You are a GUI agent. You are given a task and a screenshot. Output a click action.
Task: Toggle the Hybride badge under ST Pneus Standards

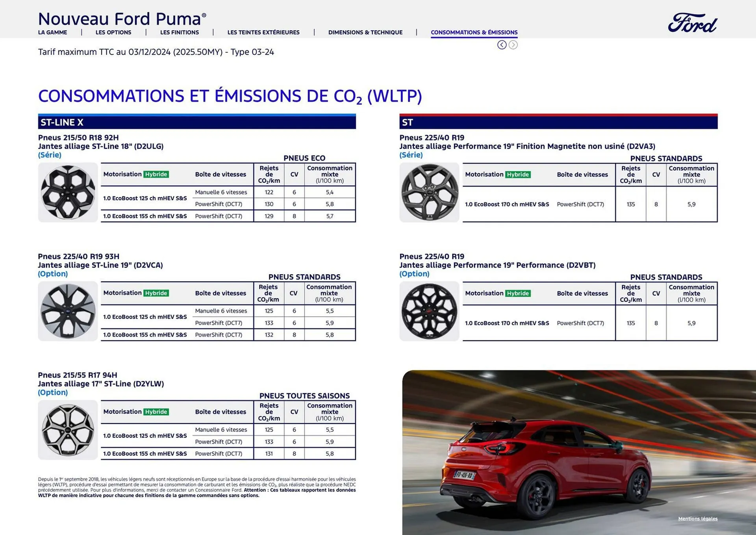coord(517,174)
